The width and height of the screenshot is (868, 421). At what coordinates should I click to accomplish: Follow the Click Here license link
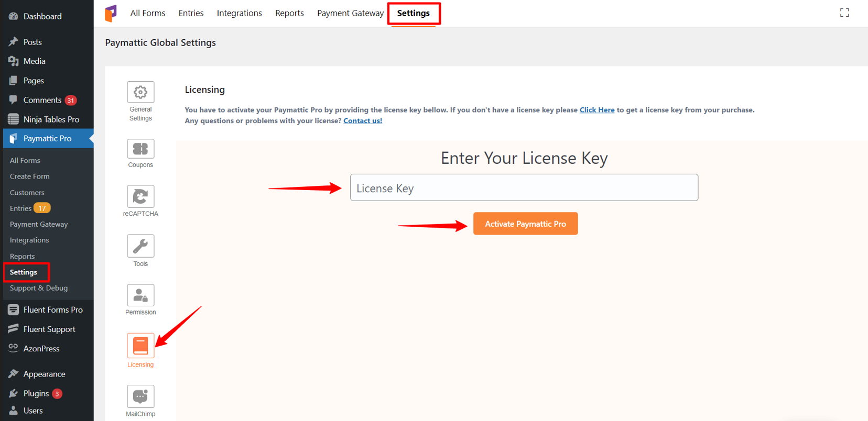click(x=597, y=110)
